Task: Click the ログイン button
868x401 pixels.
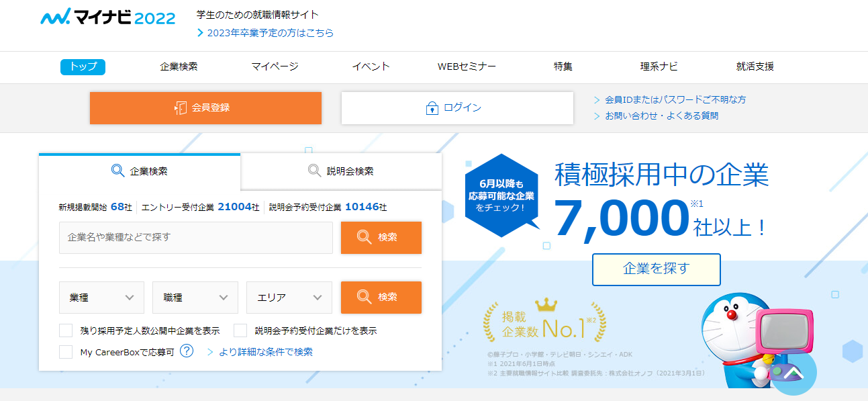Action: coord(457,108)
